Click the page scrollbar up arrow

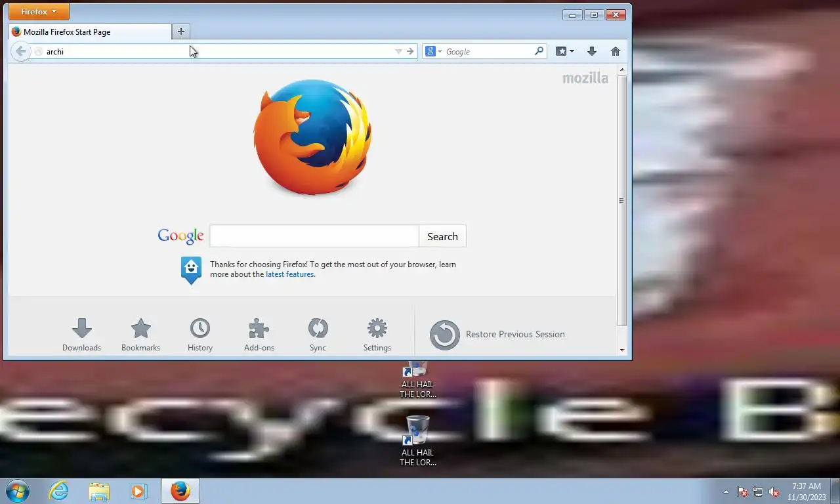(621, 69)
